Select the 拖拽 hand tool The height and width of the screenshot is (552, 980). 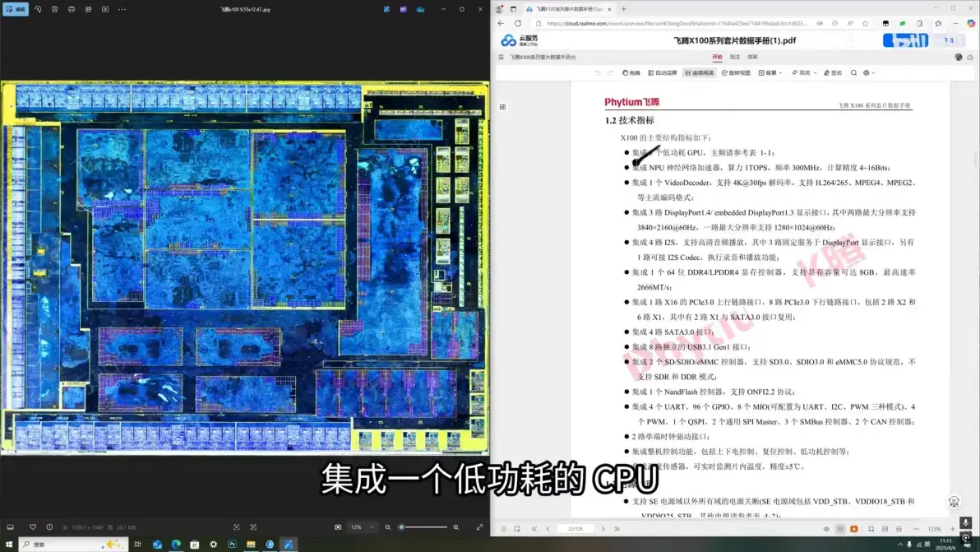pos(631,73)
